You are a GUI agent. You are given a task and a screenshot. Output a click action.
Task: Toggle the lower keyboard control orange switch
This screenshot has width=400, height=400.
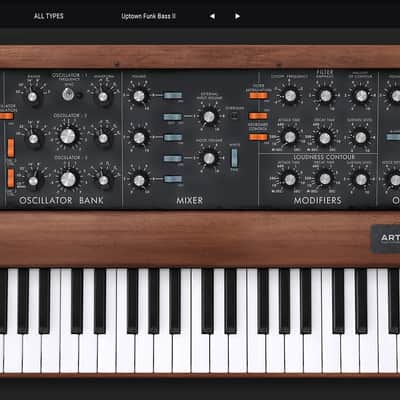258,137
